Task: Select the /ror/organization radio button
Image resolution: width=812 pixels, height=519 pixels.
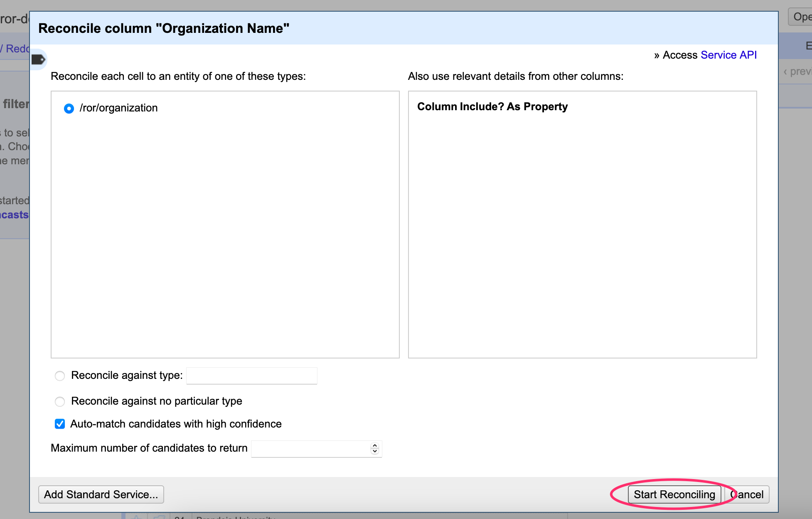Action: click(x=69, y=109)
